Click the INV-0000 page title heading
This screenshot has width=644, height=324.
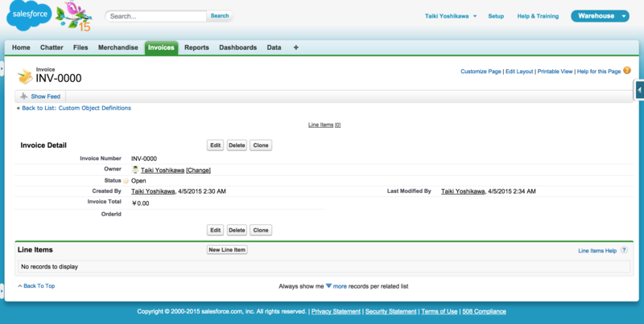coord(59,78)
